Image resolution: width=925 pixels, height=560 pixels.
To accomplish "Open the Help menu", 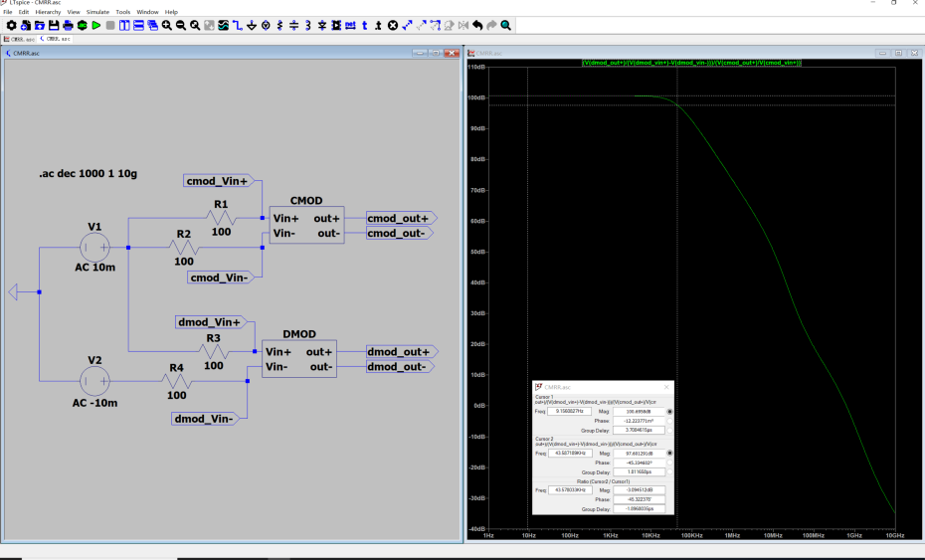I will point(171,12).
